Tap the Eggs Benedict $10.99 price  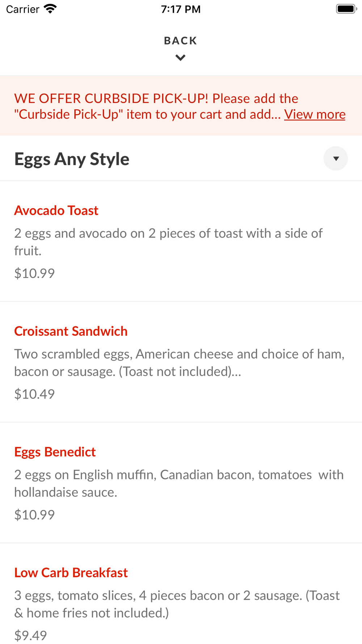[x=34, y=514]
